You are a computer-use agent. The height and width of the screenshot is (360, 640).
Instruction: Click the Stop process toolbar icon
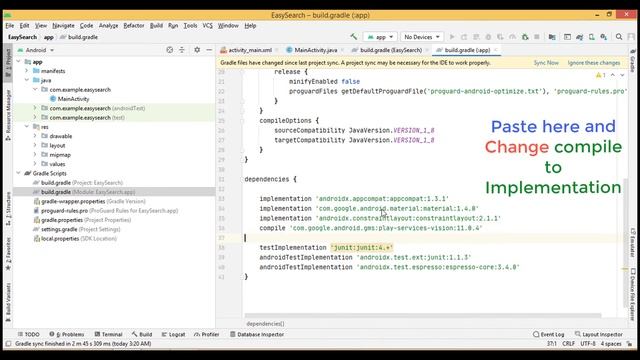(x=537, y=37)
